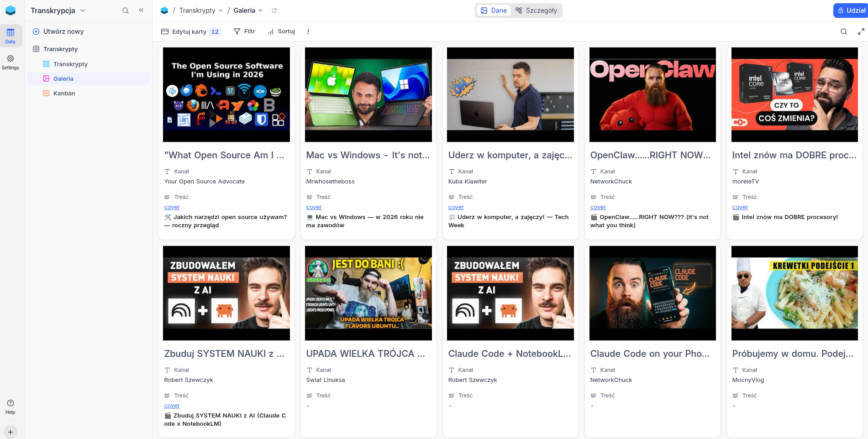Open the Open Source Software thumbnail

(226, 94)
